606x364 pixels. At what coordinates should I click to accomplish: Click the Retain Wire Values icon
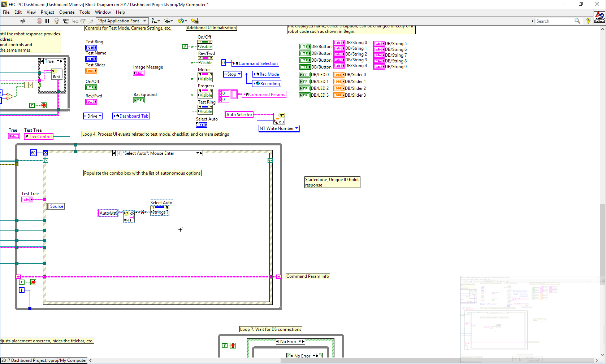66,21
